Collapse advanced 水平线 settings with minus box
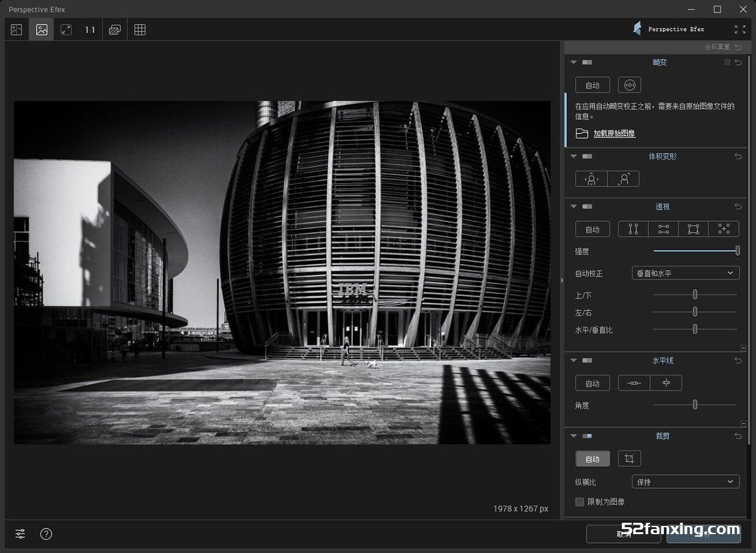The height and width of the screenshot is (553, 756). pos(743,424)
